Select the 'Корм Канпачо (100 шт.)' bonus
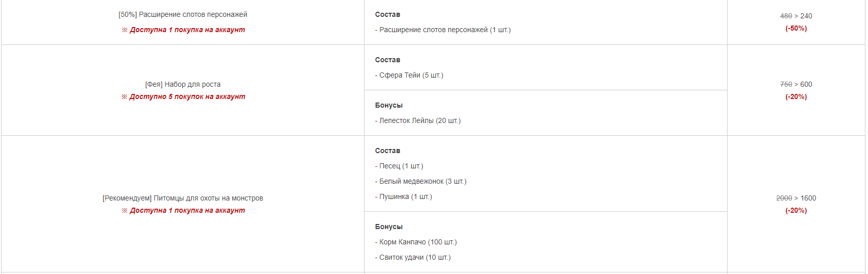The image size is (868, 274). tap(416, 242)
